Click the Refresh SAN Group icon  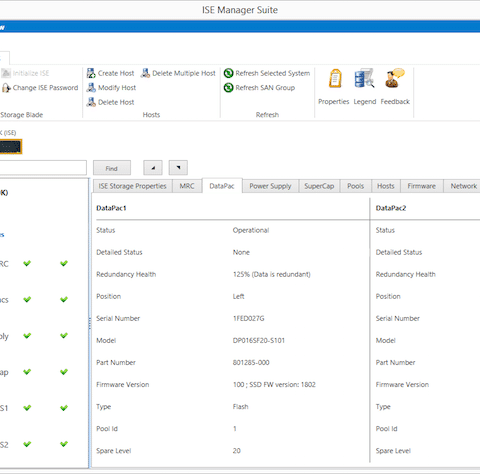228,88
